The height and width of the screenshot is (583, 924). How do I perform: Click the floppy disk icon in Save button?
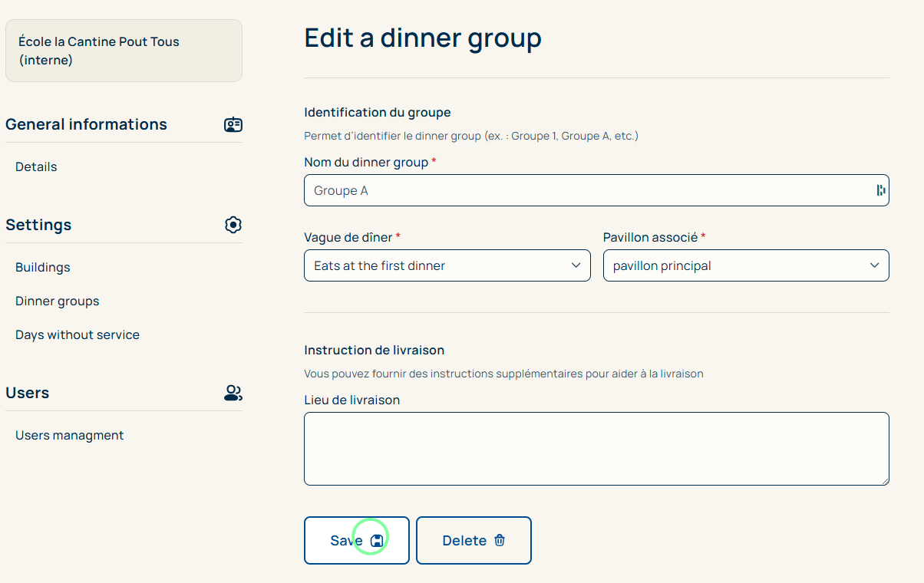[377, 541]
